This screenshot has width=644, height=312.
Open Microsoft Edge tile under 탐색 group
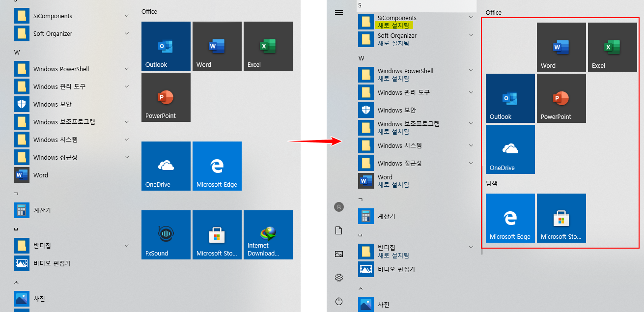tap(510, 218)
